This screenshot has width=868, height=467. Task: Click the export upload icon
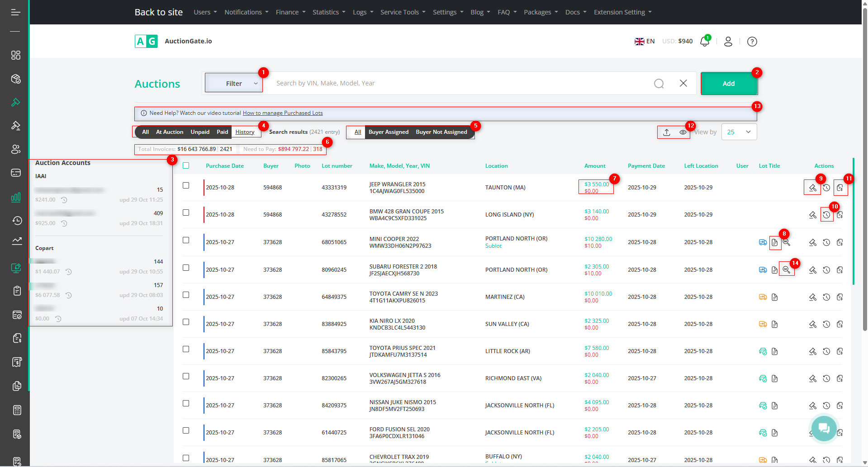(x=666, y=132)
